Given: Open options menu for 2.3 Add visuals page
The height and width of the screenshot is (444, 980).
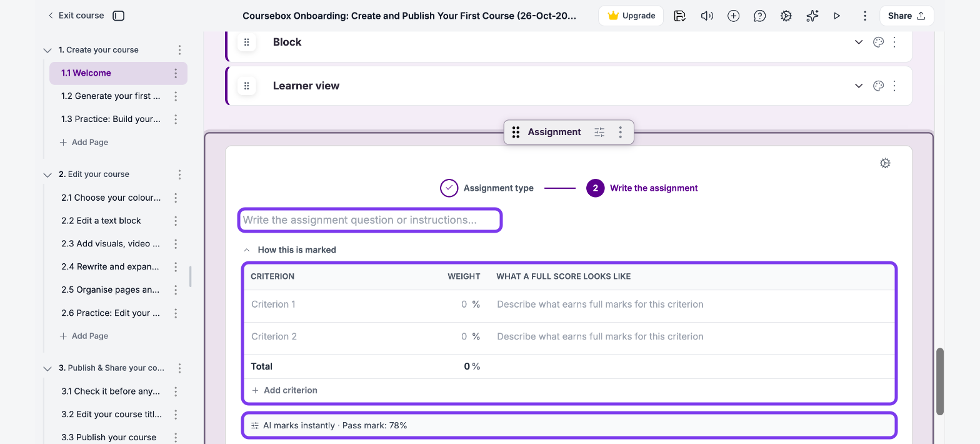Looking at the screenshot, I should (176, 244).
